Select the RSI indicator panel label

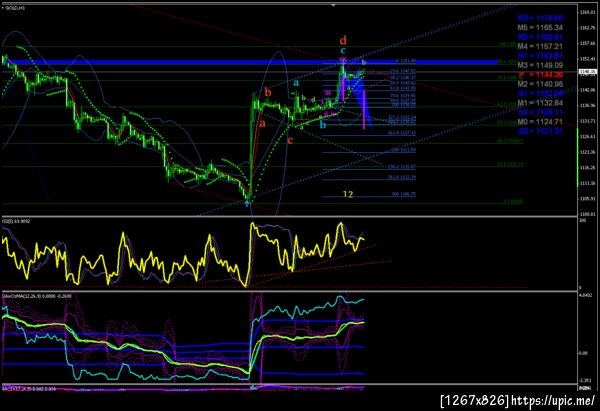(16, 221)
